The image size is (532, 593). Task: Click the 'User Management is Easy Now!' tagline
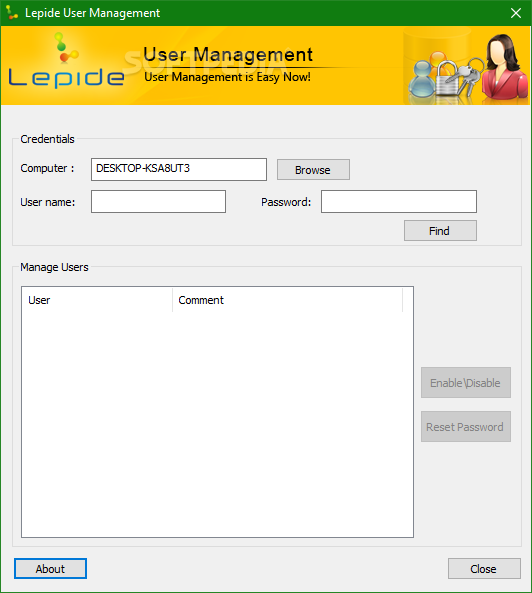(x=227, y=77)
